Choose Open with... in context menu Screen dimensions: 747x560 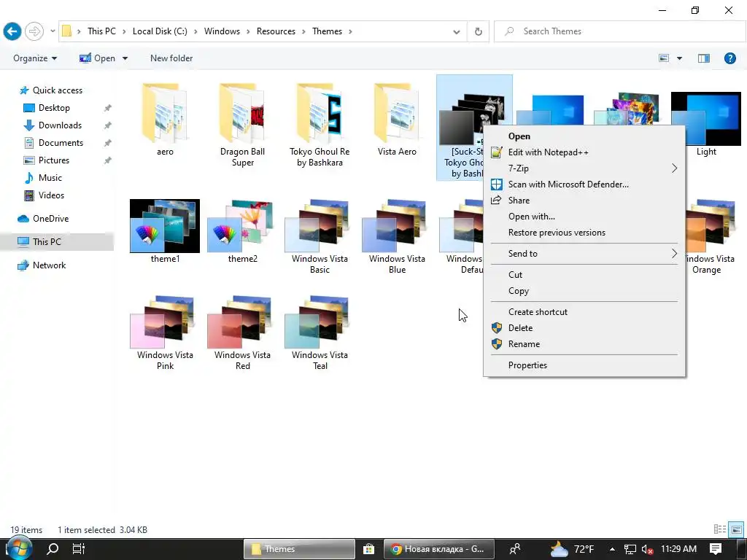pyautogui.click(x=584, y=217)
